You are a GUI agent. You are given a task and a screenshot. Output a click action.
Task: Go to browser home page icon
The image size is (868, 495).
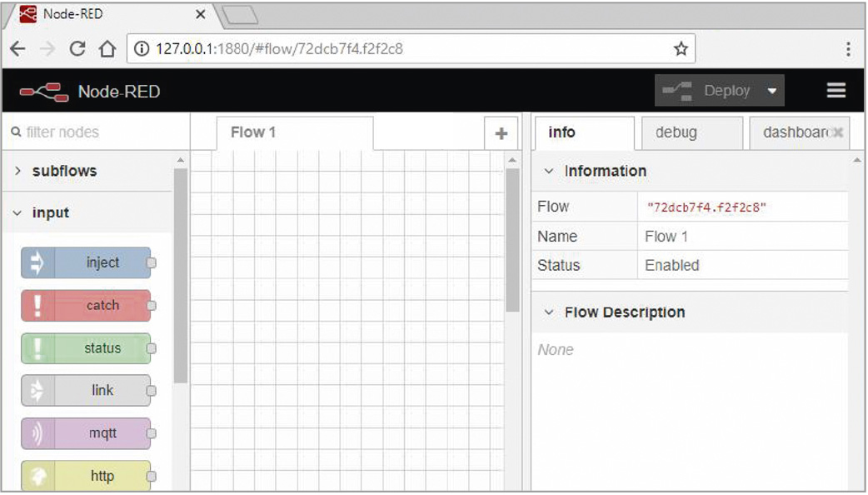click(107, 48)
